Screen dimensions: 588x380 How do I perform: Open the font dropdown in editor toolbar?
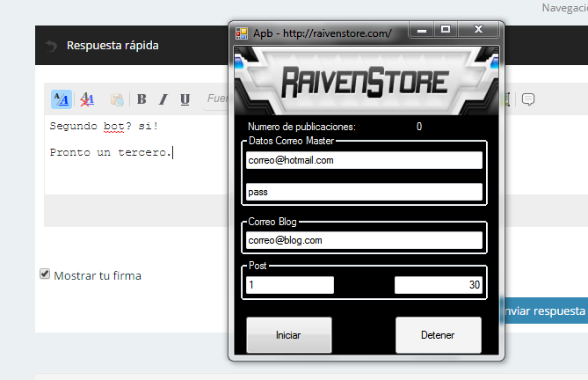coord(216,99)
